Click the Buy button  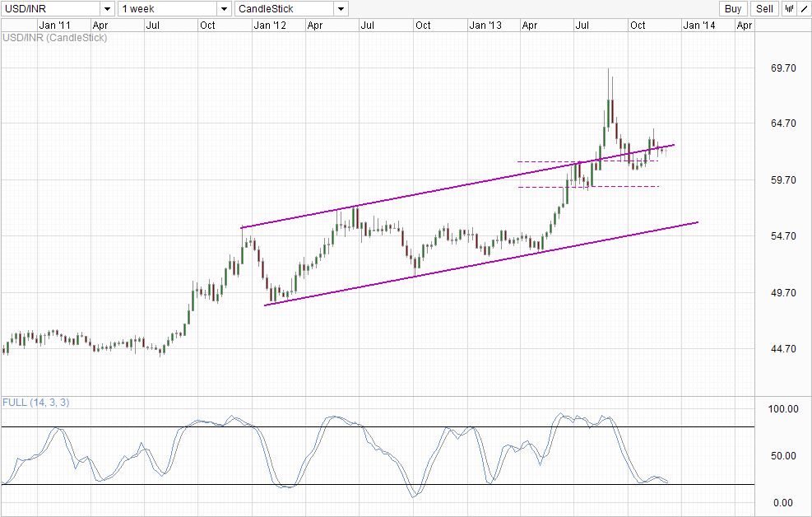coord(733,9)
